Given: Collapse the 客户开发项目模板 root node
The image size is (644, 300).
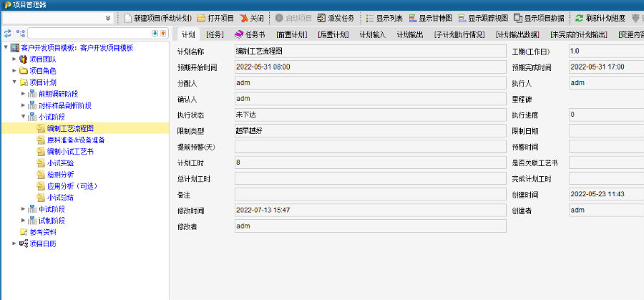Looking at the screenshot, I should coord(6,48).
